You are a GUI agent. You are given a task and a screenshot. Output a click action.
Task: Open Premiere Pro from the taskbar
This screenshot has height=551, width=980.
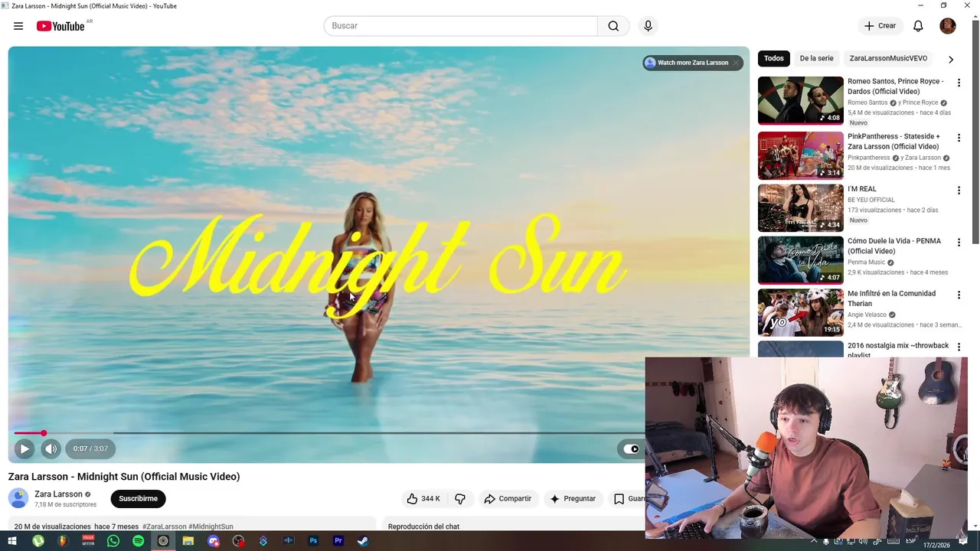(x=338, y=541)
